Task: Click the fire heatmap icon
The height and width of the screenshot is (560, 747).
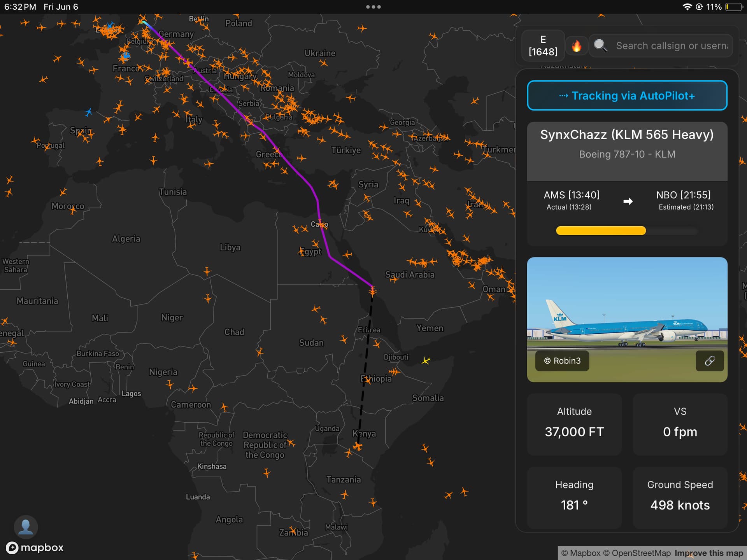Action: pos(576,46)
